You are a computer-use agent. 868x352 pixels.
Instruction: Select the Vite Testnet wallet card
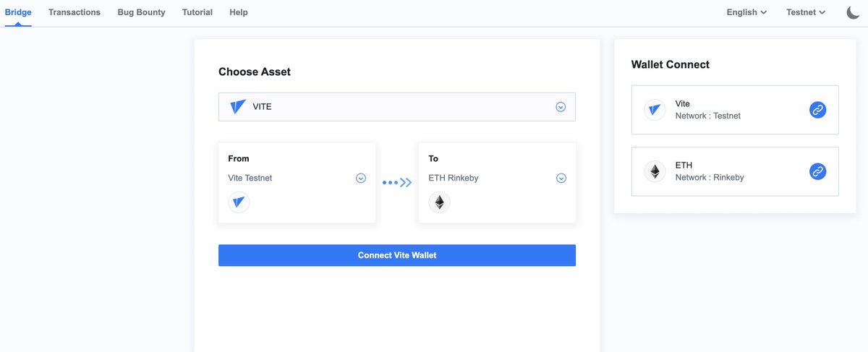point(735,110)
